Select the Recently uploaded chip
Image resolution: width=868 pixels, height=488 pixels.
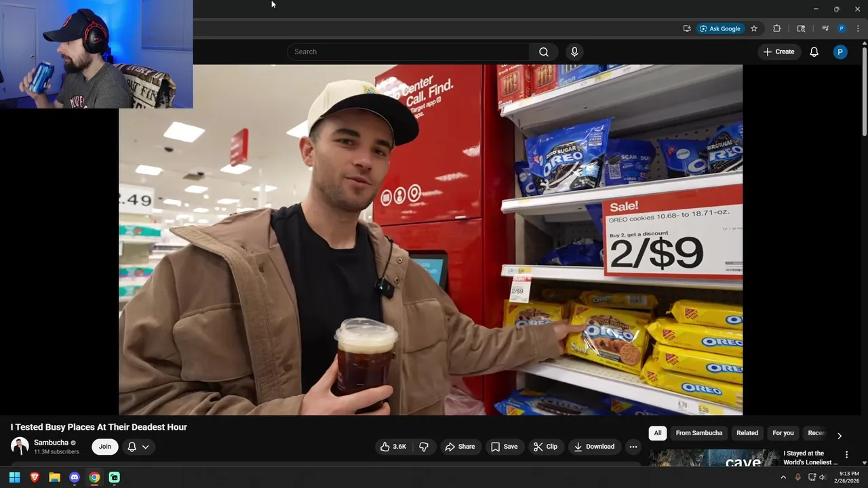816,433
